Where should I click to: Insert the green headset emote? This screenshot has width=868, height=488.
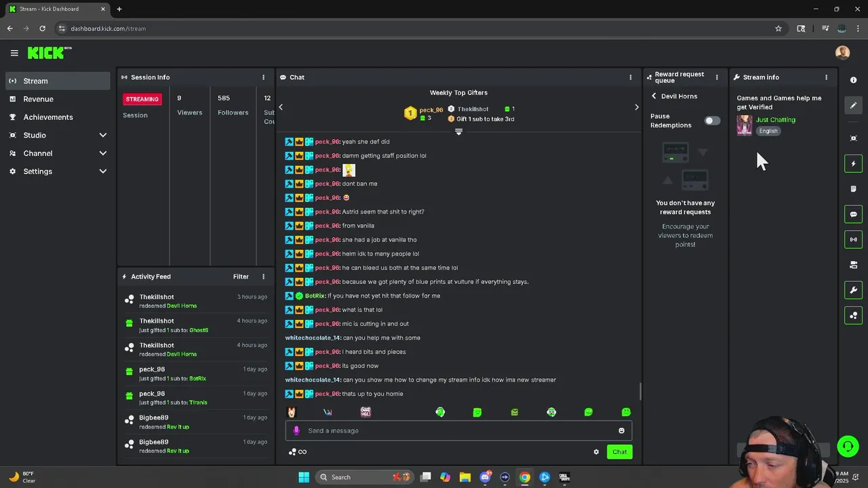tap(440, 412)
